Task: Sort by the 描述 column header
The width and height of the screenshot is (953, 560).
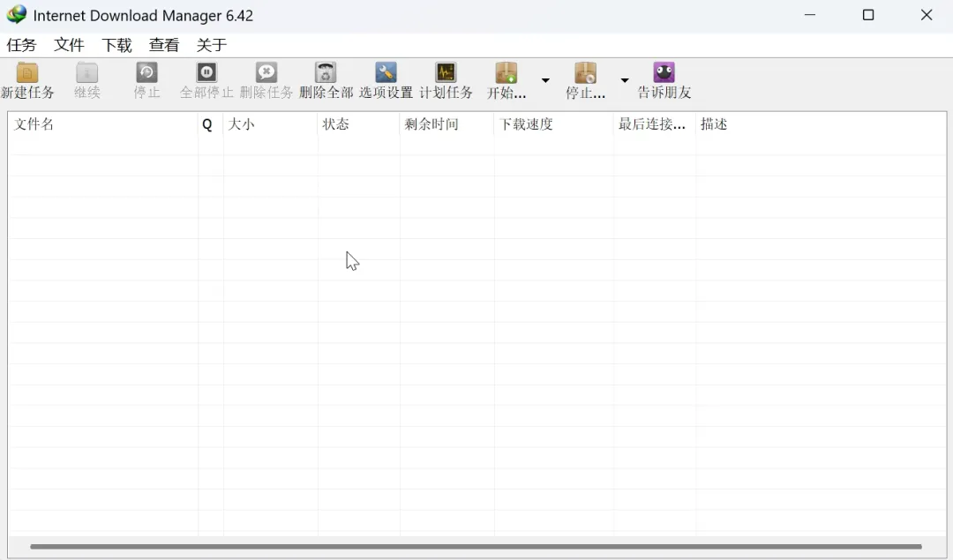Action: click(821, 124)
